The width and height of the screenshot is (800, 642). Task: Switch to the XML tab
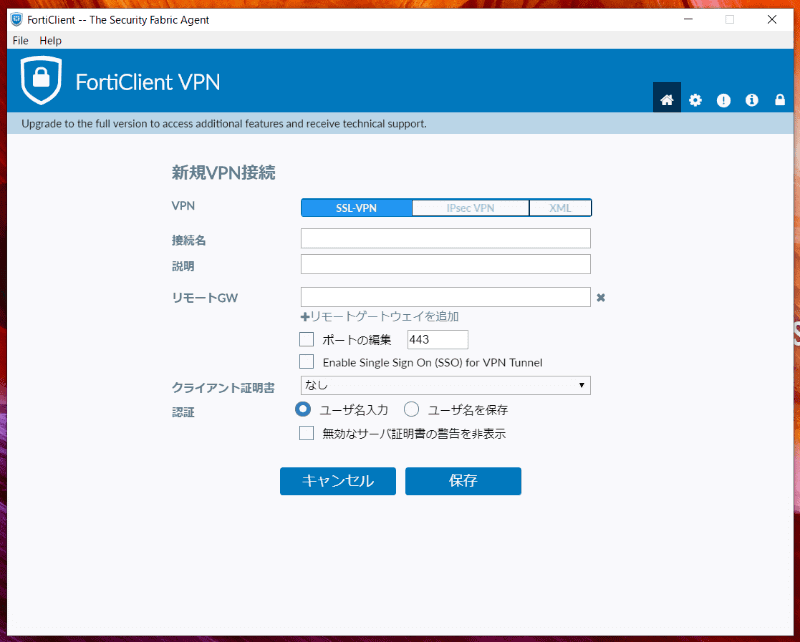click(560, 208)
